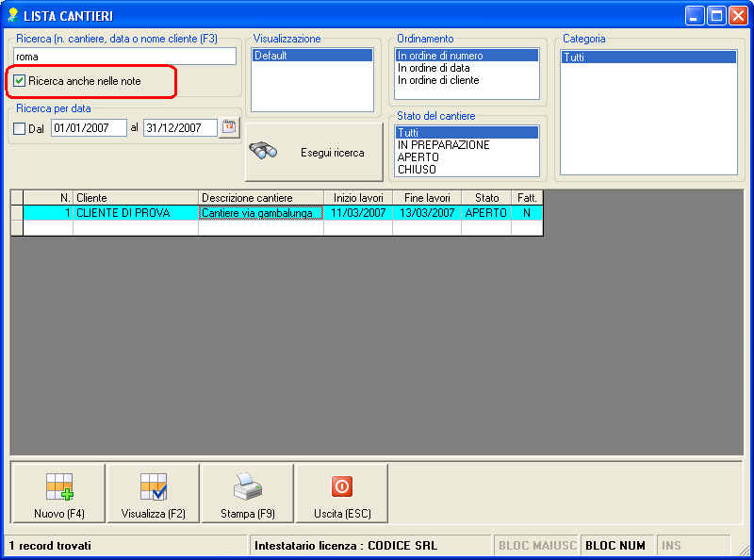Viewport: 754px width, 560px height.
Task: Click the '13/03/2007' end date cell
Action: coord(427,213)
